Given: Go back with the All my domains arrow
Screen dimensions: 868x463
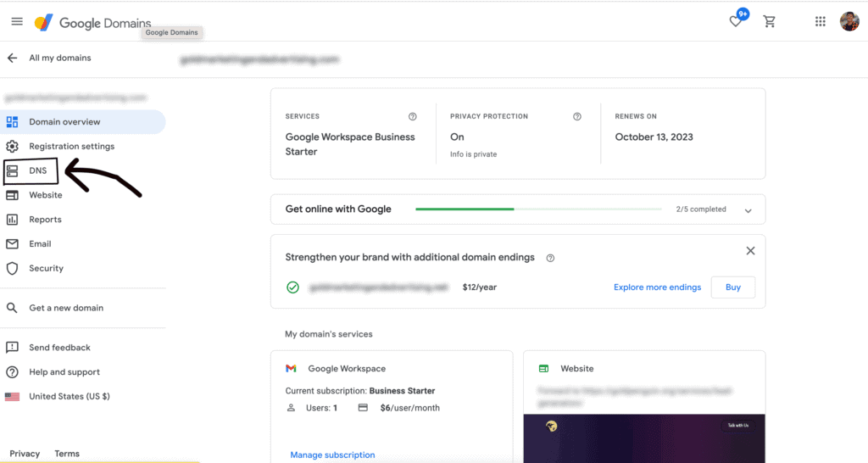Looking at the screenshot, I should point(12,58).
